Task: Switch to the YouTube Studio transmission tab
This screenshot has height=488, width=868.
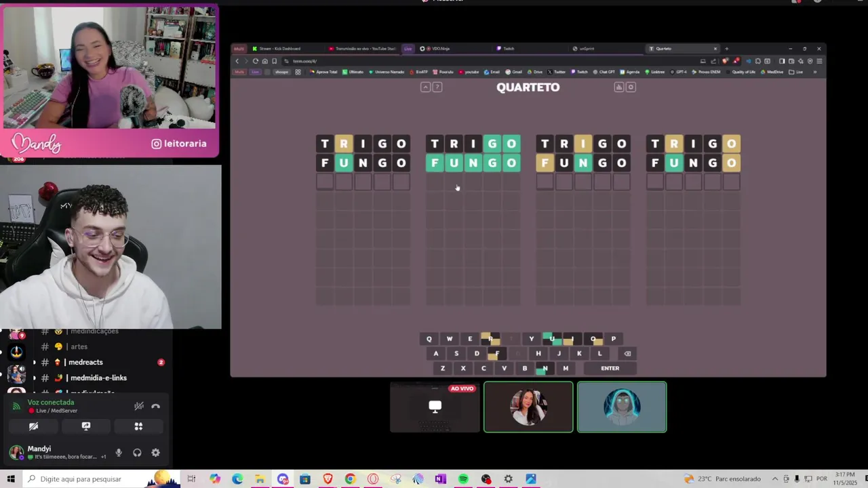Action: pos(363,49)
